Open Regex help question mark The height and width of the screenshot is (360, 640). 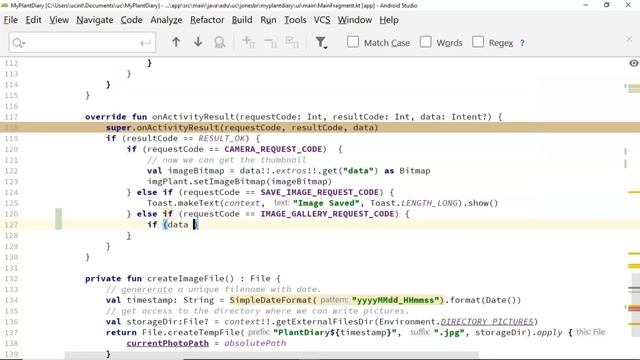pyautogui.click(x=522, y=43)
